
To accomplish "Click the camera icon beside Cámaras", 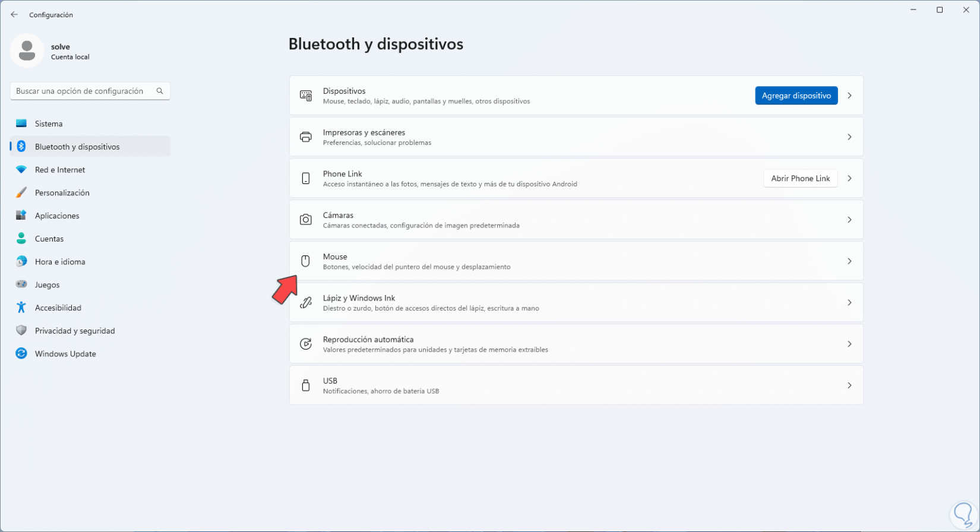I will [305, 220].
